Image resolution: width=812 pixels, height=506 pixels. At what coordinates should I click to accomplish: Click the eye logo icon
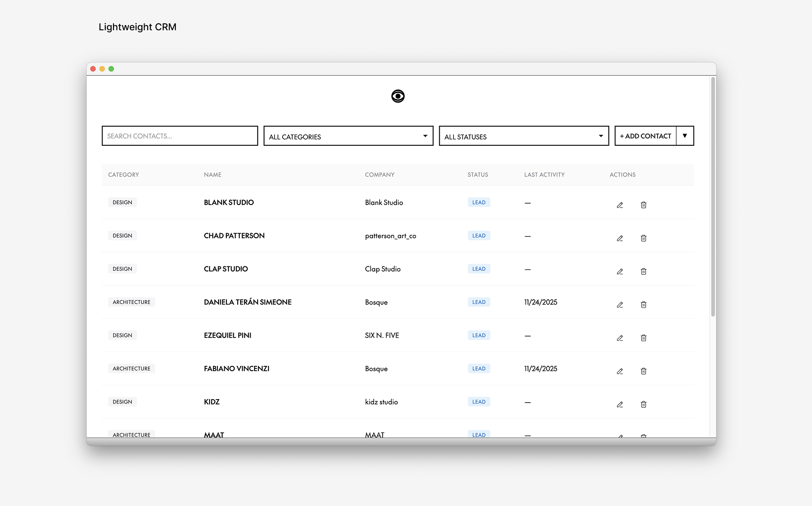(398, 96)
